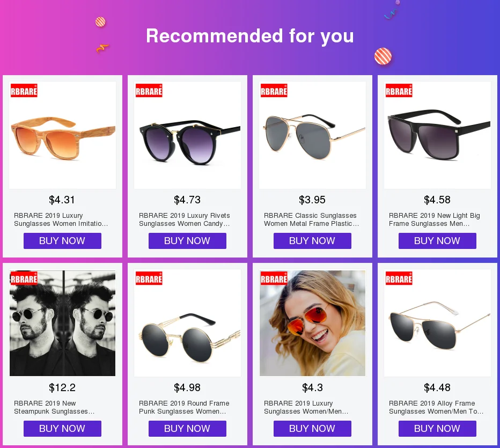The image size is (500, 448).
Task: Open the steampunk man photo thumbnail
Action: tap(62, 323)
